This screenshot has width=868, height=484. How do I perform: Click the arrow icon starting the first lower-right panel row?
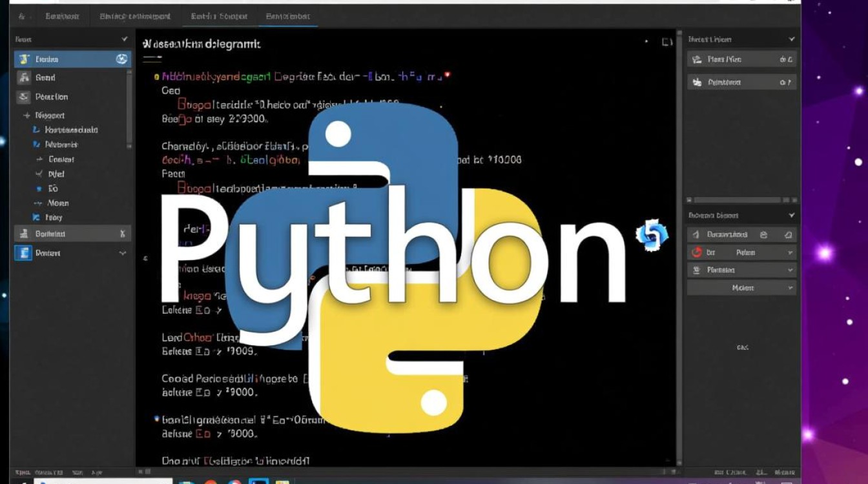[696, 235]
